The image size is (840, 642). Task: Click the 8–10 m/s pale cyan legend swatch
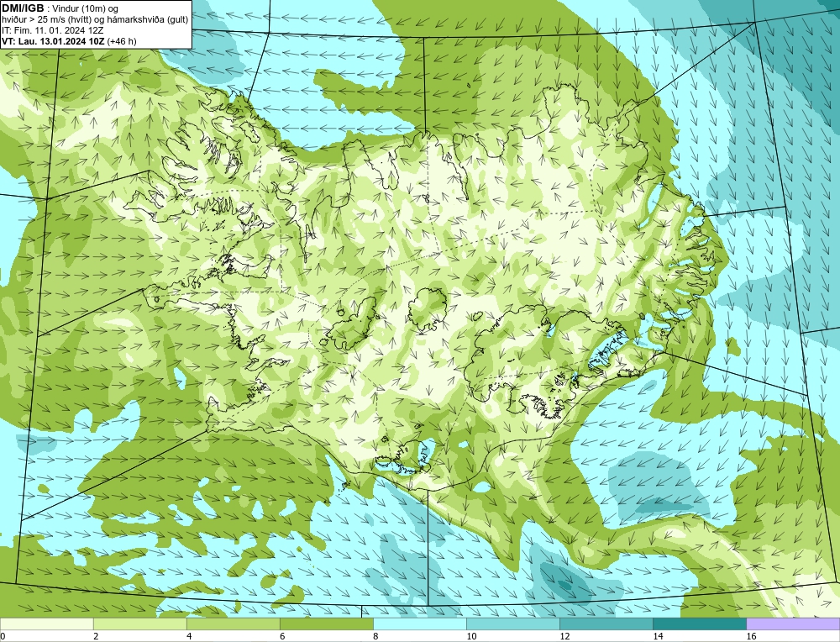(x=420, y=624)
